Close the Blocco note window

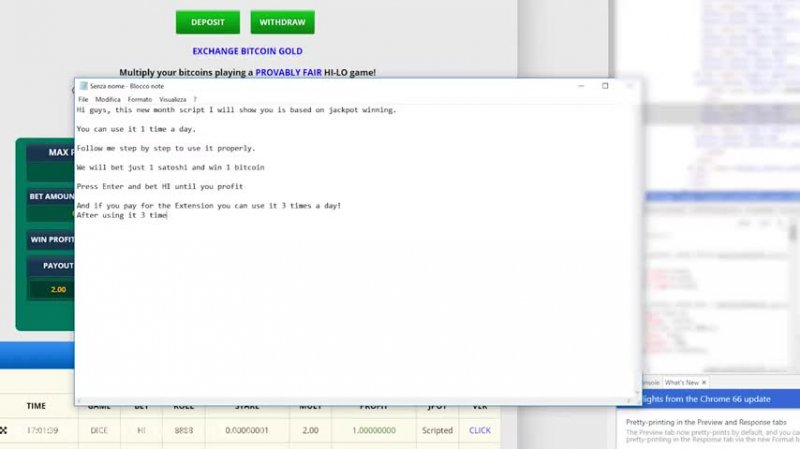629,87
